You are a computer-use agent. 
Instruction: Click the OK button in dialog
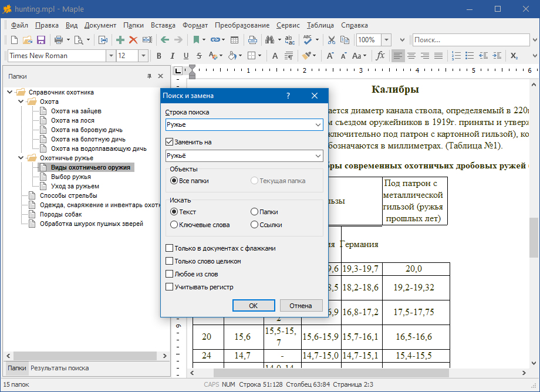(x=253, y=305)
